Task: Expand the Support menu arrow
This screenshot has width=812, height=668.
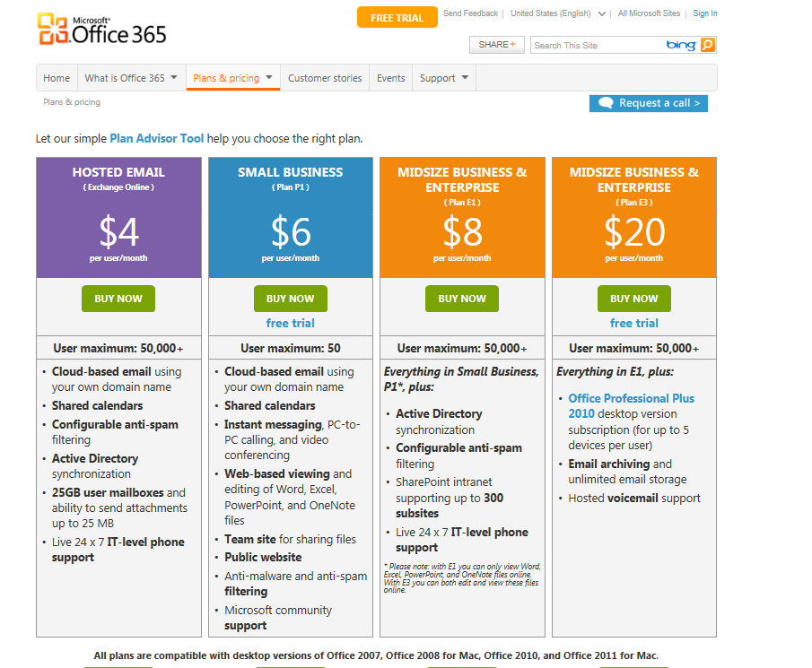Action: pyautogui.click(x=465, y=78)
